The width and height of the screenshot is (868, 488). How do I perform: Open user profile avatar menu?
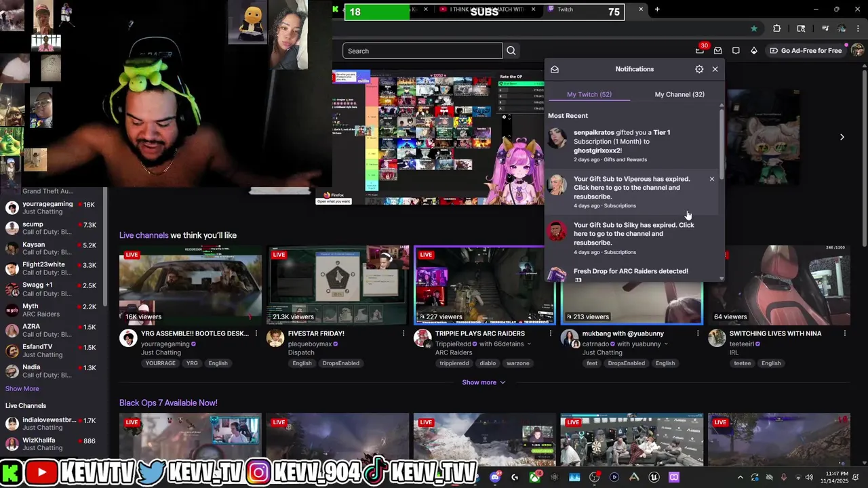[x=857, y=50]
